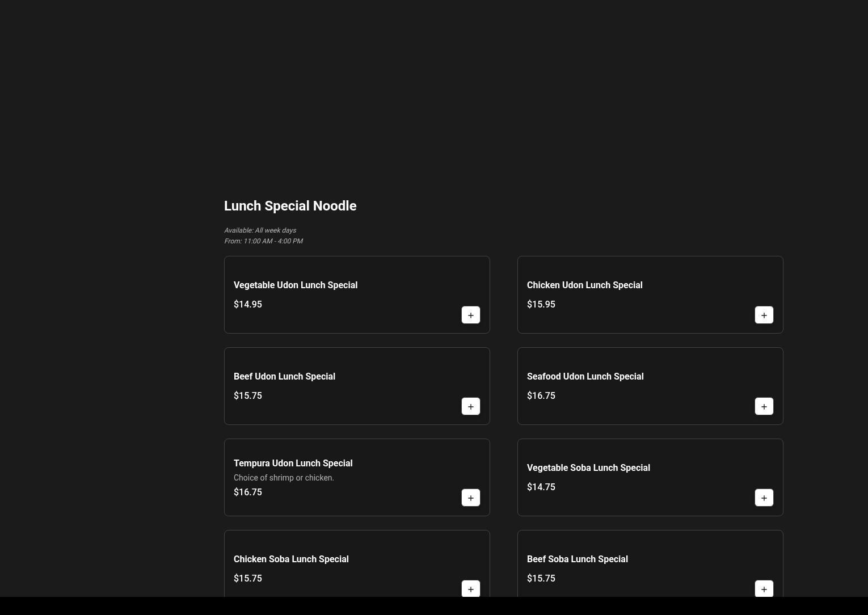The height and width of the screenshot is (615, 868).
Task: Click the Vegetable Soba Lunch Special title
Action: (588, 467)
